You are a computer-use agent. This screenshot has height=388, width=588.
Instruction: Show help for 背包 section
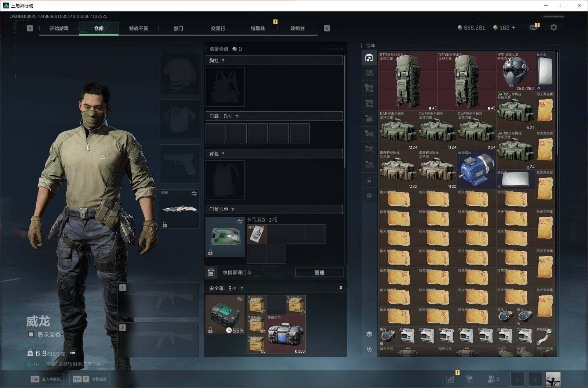223,154
